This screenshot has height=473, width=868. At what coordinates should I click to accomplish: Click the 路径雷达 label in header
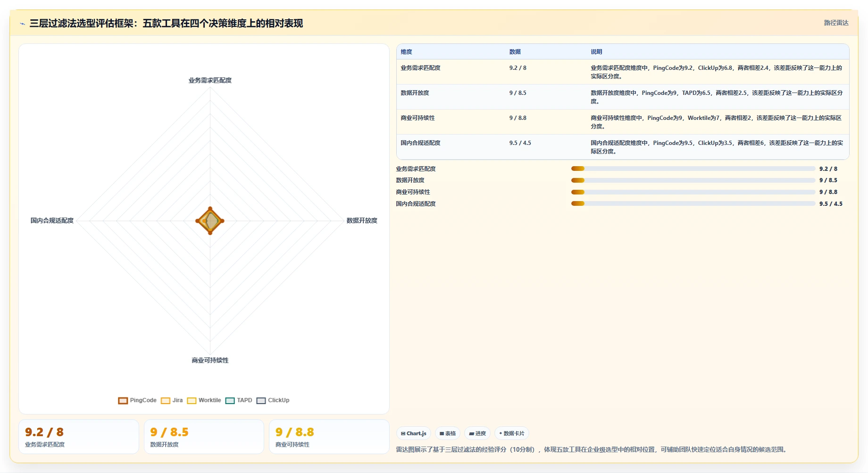click(836, 23)
